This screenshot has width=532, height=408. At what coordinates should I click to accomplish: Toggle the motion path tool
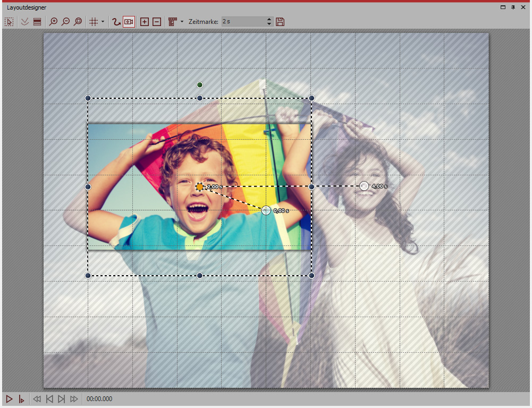(116, 22)
